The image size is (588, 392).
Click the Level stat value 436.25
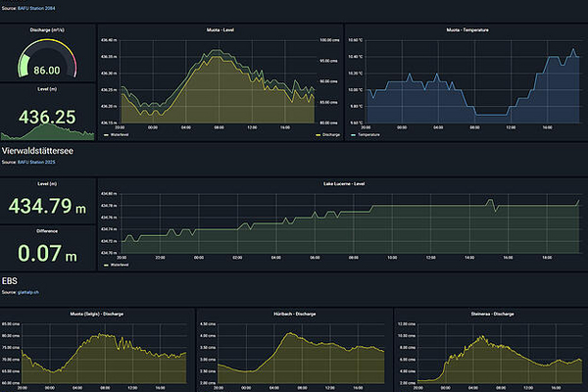point(47,117)
